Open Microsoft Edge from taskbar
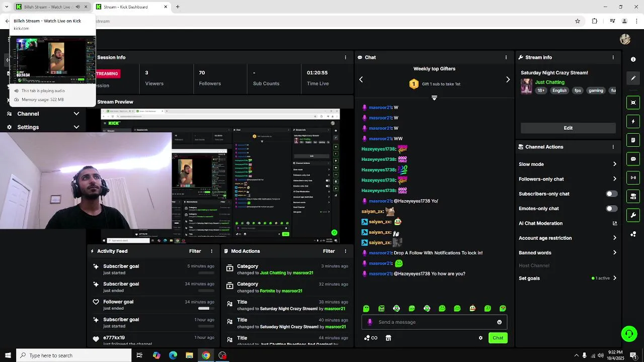The height and width of the screenshot is (362, 644). pos(173,355)
